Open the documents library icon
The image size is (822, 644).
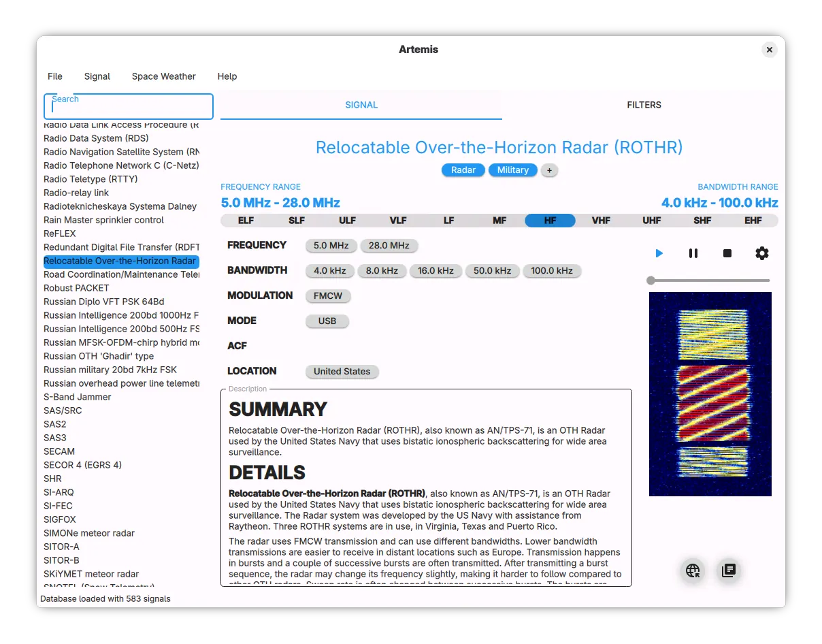(x=729, y=570)
